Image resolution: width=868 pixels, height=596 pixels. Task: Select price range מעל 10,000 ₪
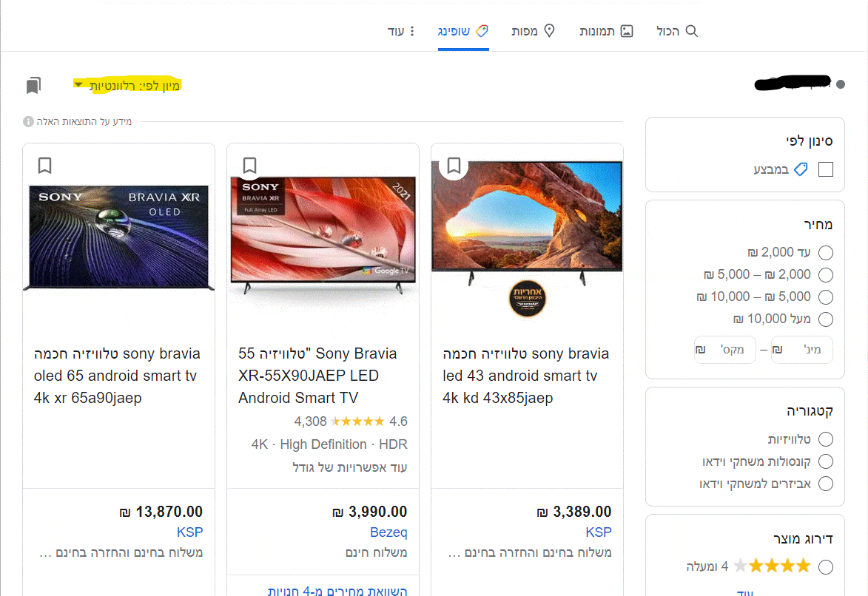pyautogui.click(x=825, y=319)
